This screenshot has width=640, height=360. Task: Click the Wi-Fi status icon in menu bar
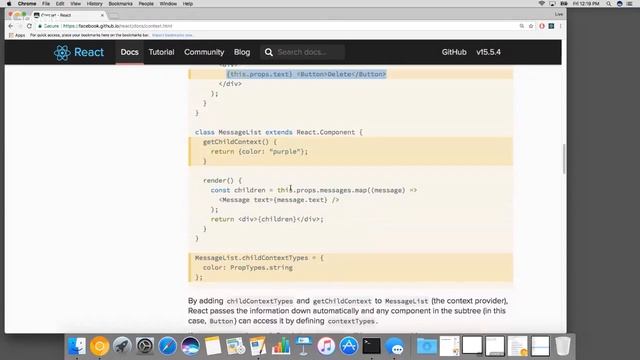(542, 4)
